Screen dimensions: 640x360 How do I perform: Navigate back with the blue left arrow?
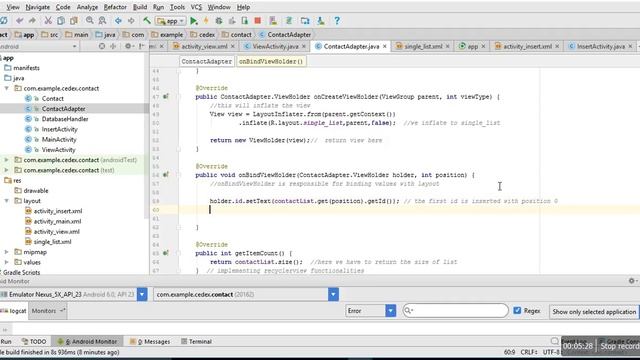click(118, 21)
